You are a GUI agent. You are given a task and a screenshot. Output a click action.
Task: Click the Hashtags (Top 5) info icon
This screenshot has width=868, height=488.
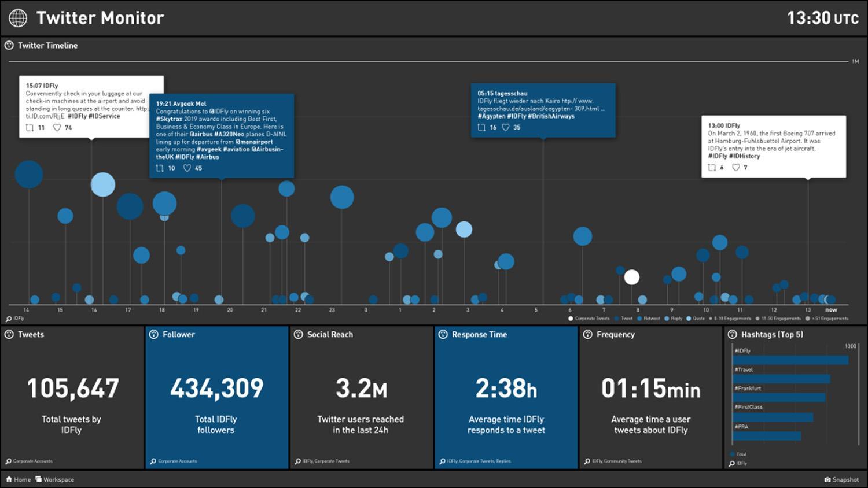coord(732,334)
